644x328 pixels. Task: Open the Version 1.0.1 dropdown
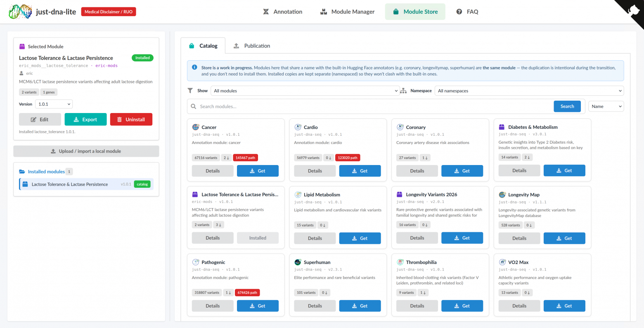point(54,104)
